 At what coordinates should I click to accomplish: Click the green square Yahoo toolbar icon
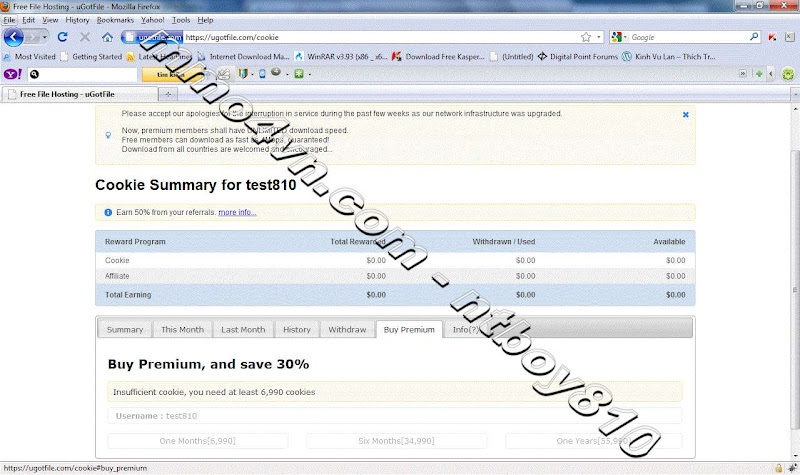pyautogui.click(x=299, y=74)
